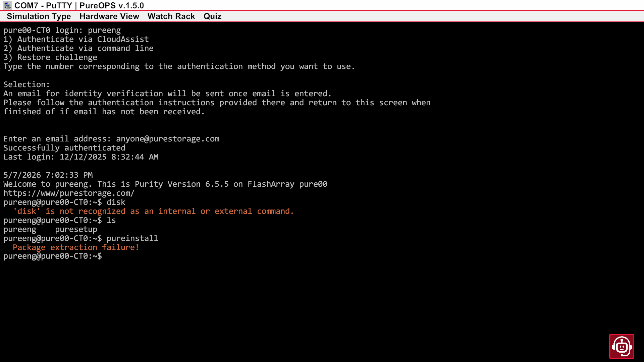Click the 'Restore challenge' option line
The image size is (644, 362).
click(x=50, y=57)
